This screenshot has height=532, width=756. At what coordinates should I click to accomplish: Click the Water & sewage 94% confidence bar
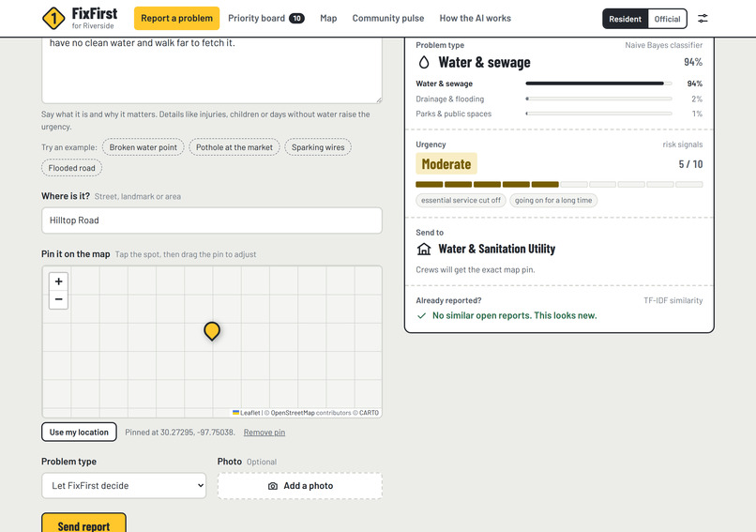pyautogui.click(x=598, y=84)
